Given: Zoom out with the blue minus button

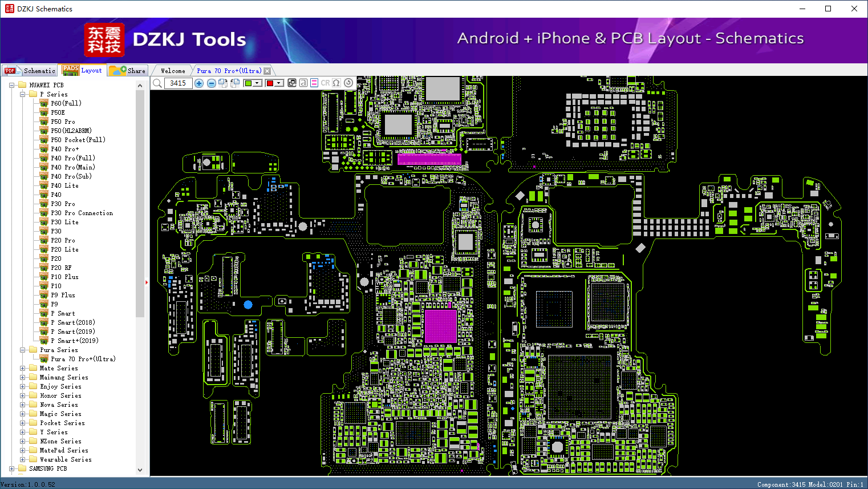Looking at the screenshot, I should 212,83.
